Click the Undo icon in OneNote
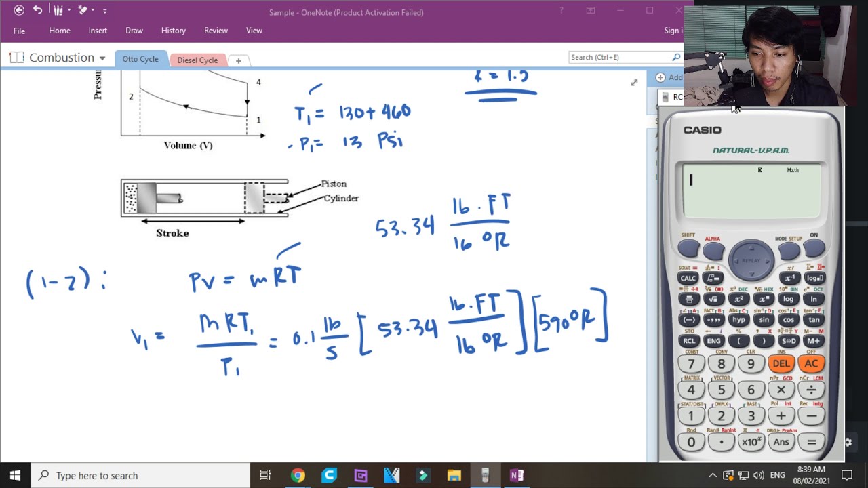This screenshot has width=868, height=488. click(37, 10)
